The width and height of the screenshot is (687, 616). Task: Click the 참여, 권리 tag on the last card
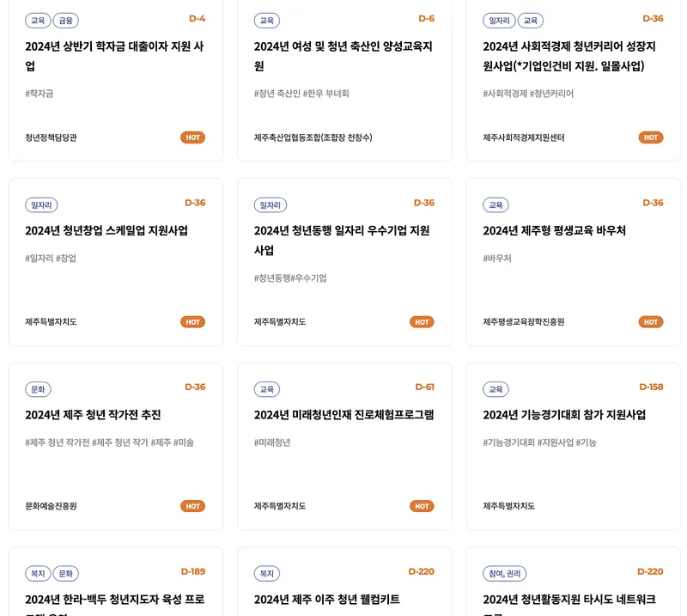[505, 573]
